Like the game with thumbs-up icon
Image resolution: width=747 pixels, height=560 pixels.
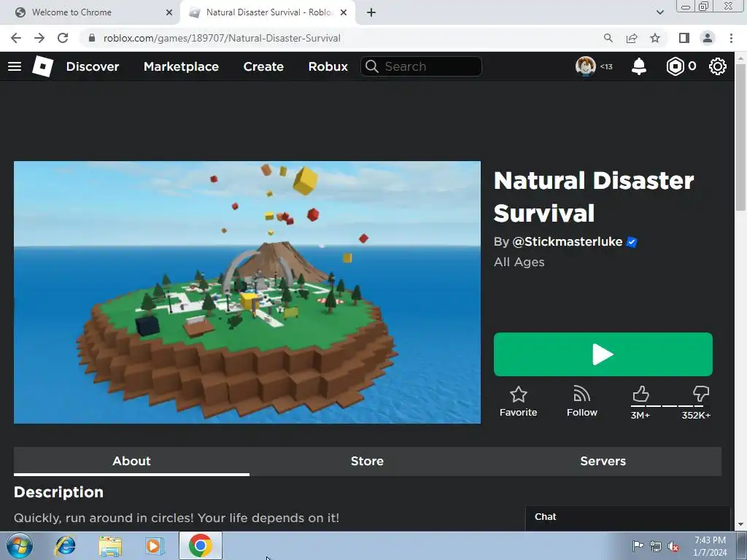click(640, 394)
